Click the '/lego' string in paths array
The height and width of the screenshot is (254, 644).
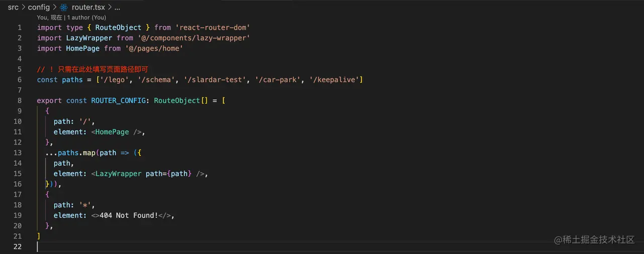pos(114,80)
